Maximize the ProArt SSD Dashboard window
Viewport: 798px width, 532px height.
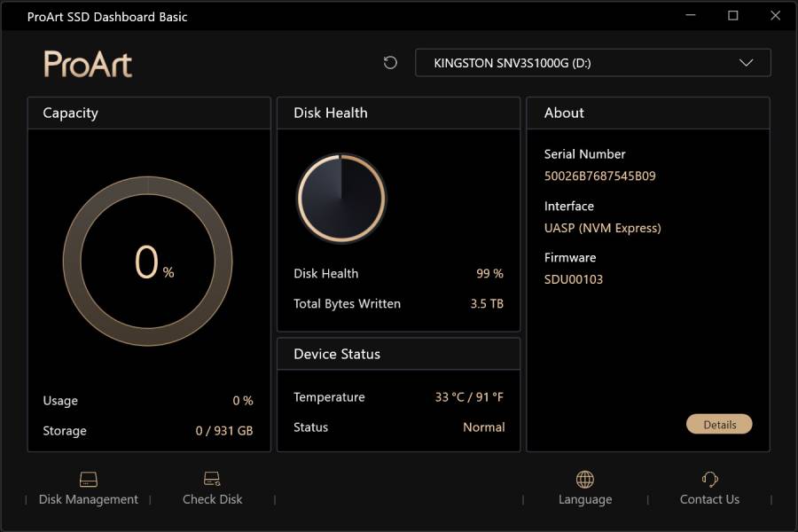point(733,16)
